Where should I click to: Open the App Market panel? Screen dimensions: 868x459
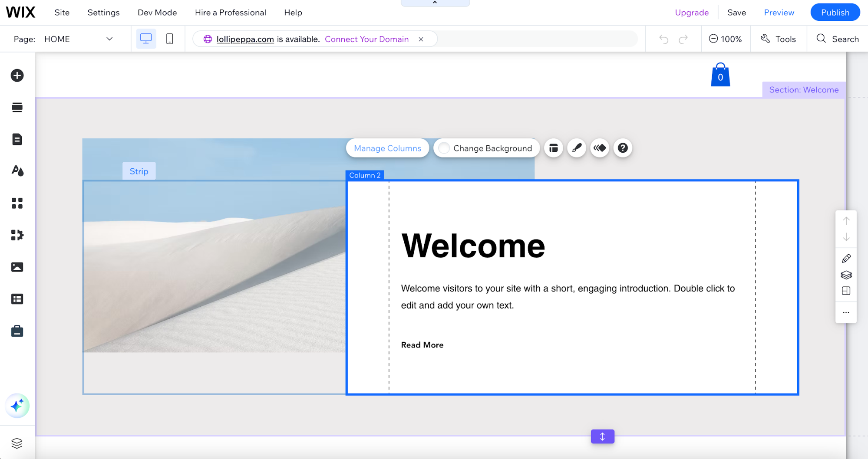[17, 235]
